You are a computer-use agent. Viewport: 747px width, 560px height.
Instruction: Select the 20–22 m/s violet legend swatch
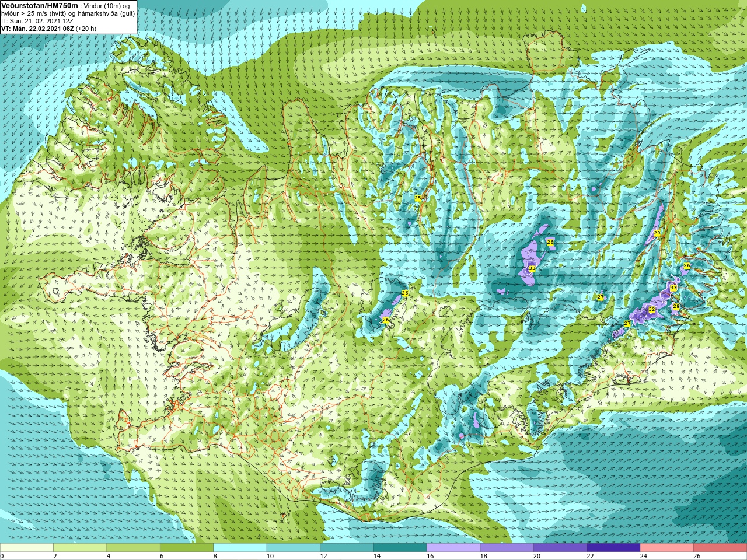coord(560,547)
